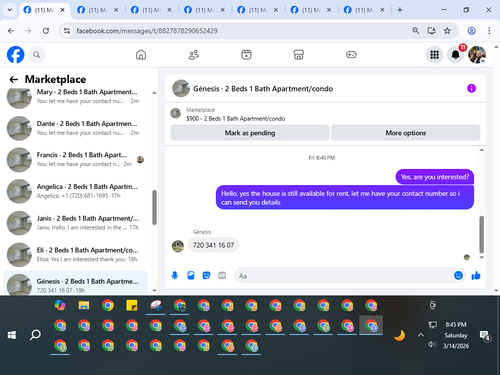Open the Friends icon in top navigation

(194, 55)
